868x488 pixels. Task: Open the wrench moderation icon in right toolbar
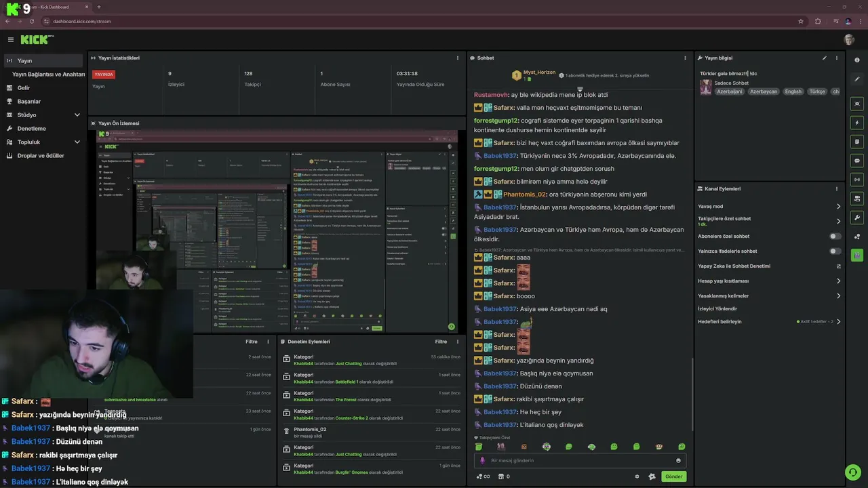(857, 218)
